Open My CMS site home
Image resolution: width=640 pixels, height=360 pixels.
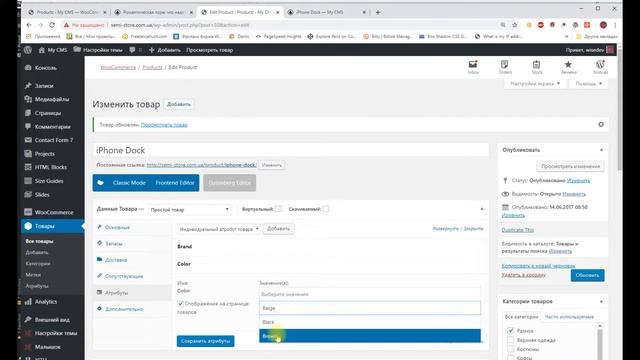click(53, 50)
